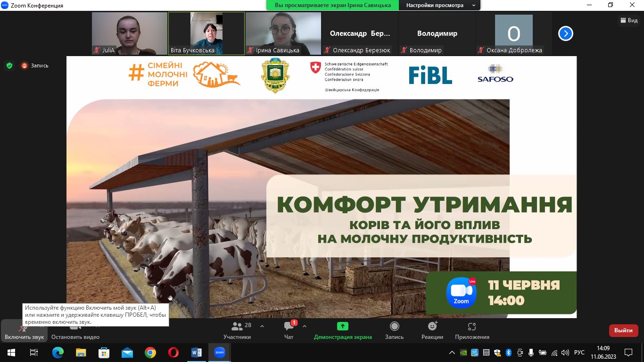The image size is (644, 362).
Task: Open the Реакции reactions menu
Action: (432, 330)
